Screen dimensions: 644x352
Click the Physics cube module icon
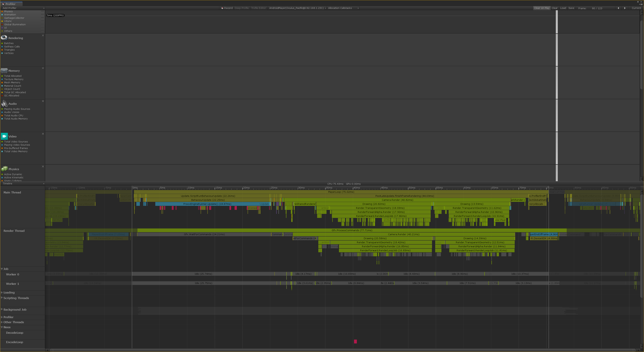click(x=4, y=169)
